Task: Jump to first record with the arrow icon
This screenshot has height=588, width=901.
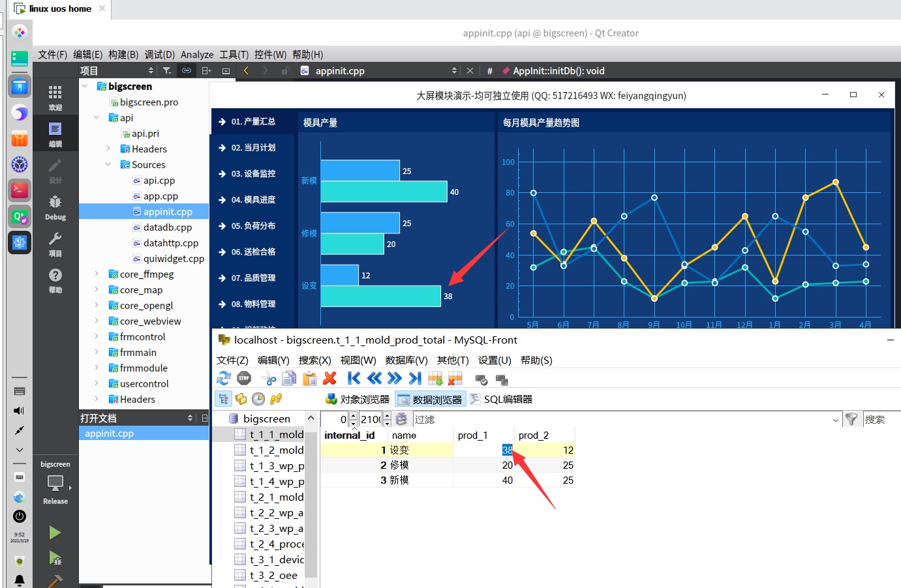Action: pyautogui.click(x=354, y=379)
